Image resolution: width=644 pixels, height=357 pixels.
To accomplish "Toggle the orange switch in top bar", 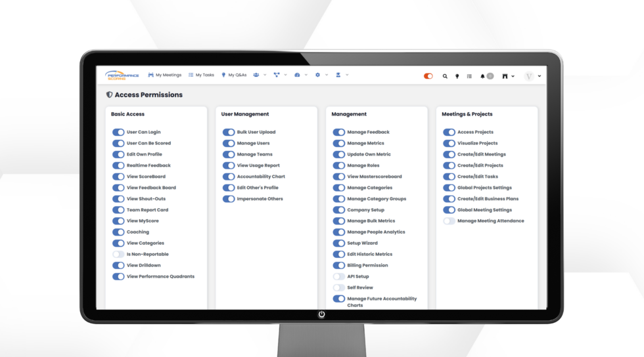I will [428, 76].
